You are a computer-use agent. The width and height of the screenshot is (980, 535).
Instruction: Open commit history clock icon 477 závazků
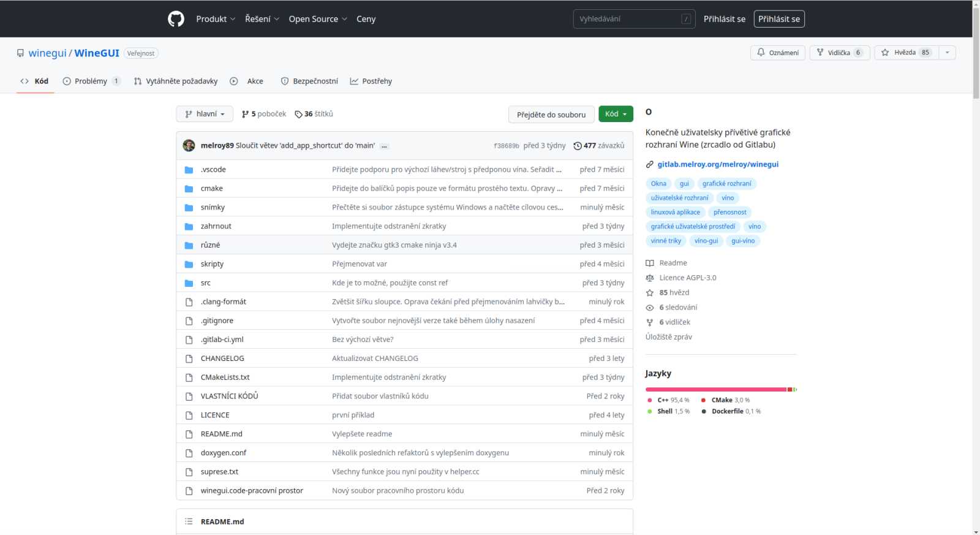pyautogui.click(x=578, y=146)
